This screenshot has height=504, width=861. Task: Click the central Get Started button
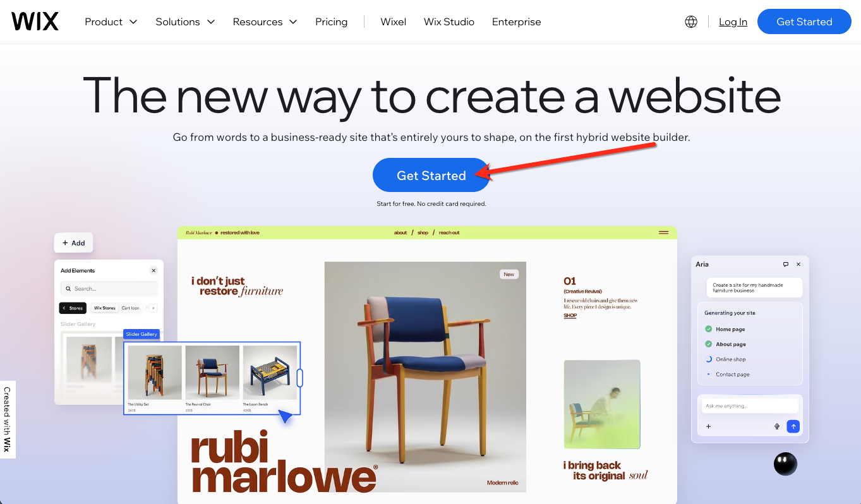(431, 175)
